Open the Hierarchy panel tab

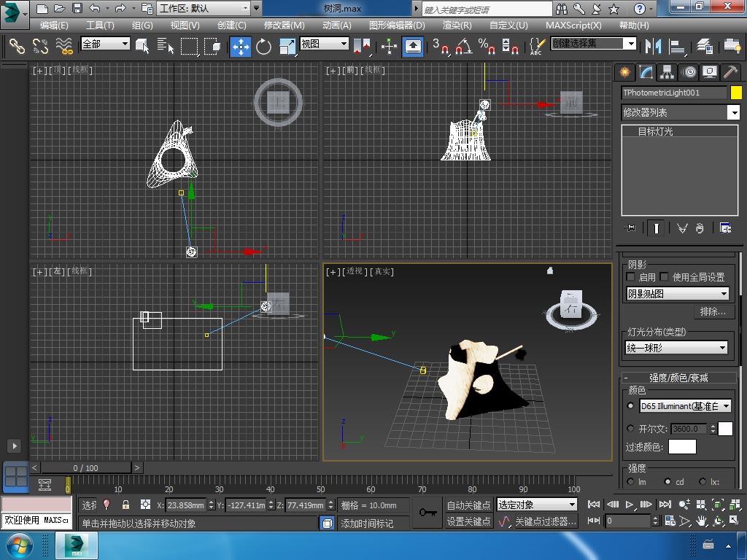click(667, 72)
